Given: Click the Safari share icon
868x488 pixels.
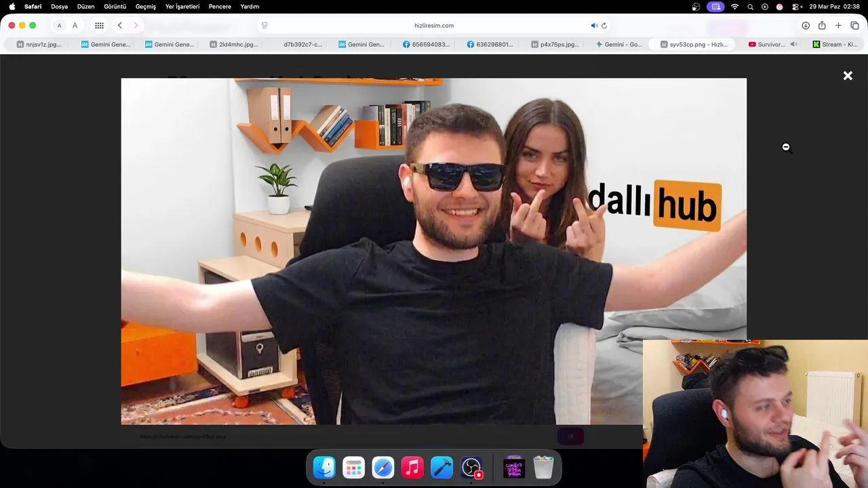Looking at the screenshot, I should coord(822,26).
